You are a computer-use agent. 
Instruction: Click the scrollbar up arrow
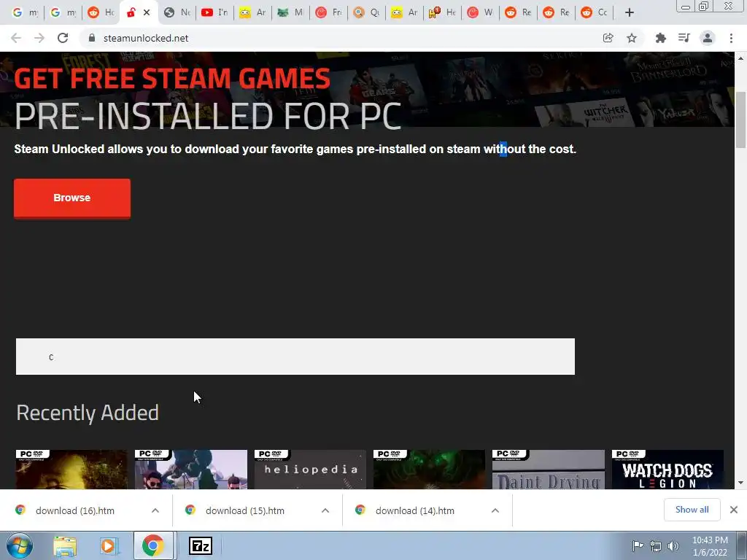pos(740,58)
